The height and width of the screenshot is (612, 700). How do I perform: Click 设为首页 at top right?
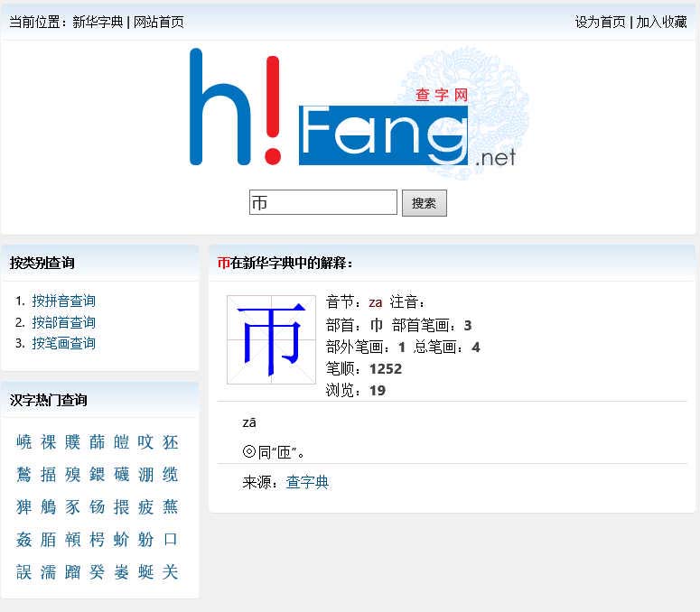[600, 22]
